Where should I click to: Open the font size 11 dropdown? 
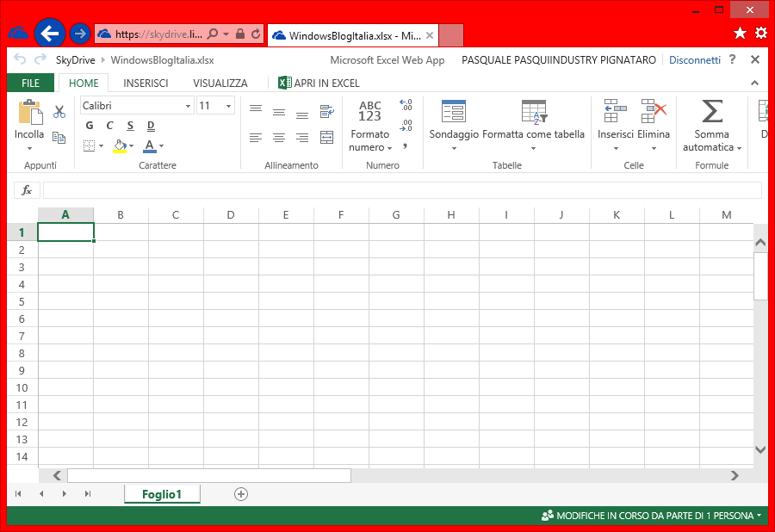click(228, 106)
